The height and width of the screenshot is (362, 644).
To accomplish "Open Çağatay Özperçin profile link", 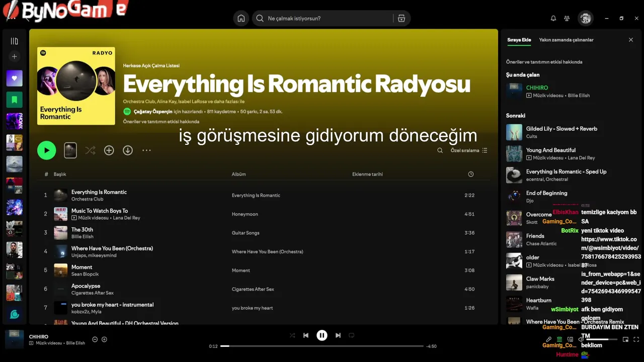I will point(152,112).
